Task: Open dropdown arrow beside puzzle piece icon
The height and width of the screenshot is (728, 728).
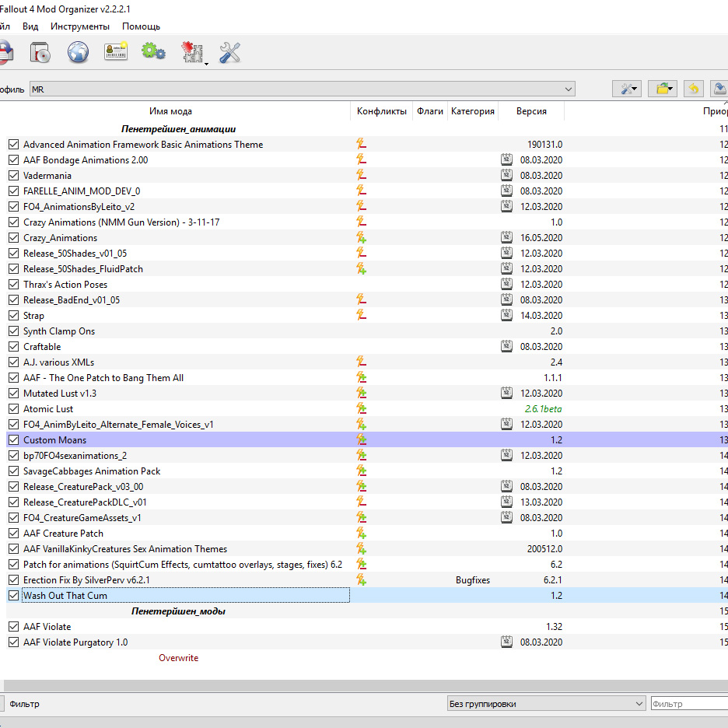Action: [206, 64]
